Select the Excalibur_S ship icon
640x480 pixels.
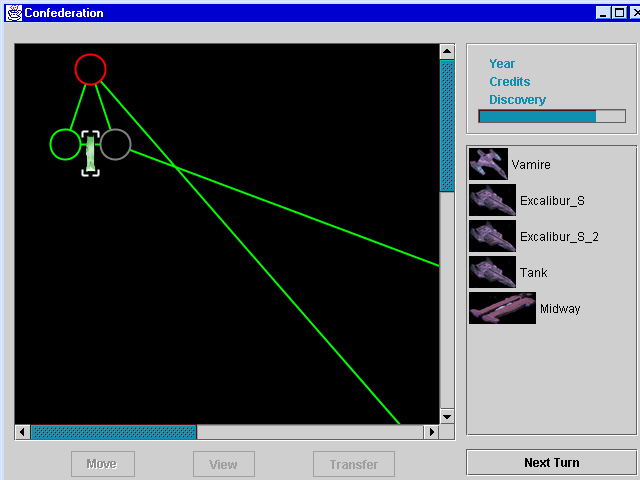click(x=492, y=200)
